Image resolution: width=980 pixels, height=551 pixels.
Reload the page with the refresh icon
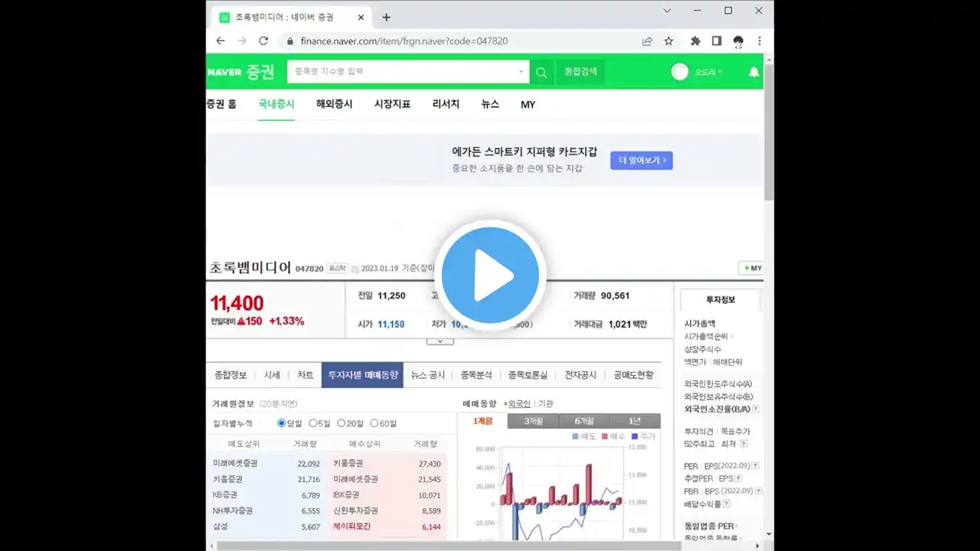click(x=263, y=41)
